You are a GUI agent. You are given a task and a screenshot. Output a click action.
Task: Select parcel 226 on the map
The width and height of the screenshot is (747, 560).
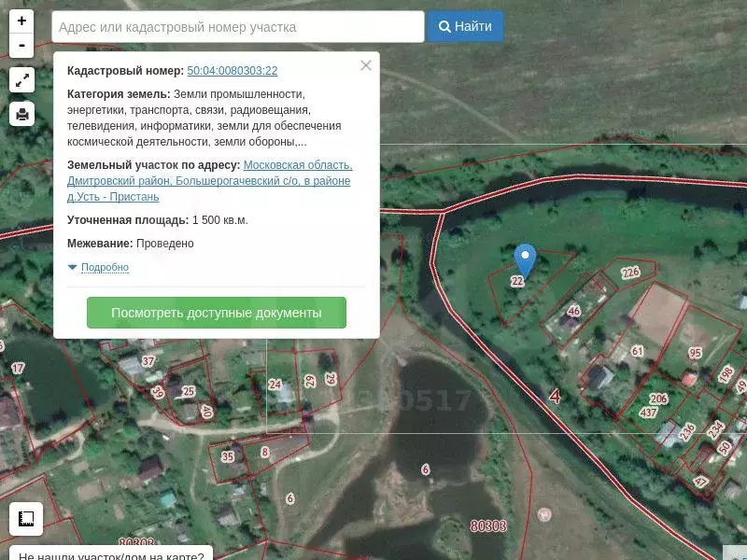click(631, 273)
